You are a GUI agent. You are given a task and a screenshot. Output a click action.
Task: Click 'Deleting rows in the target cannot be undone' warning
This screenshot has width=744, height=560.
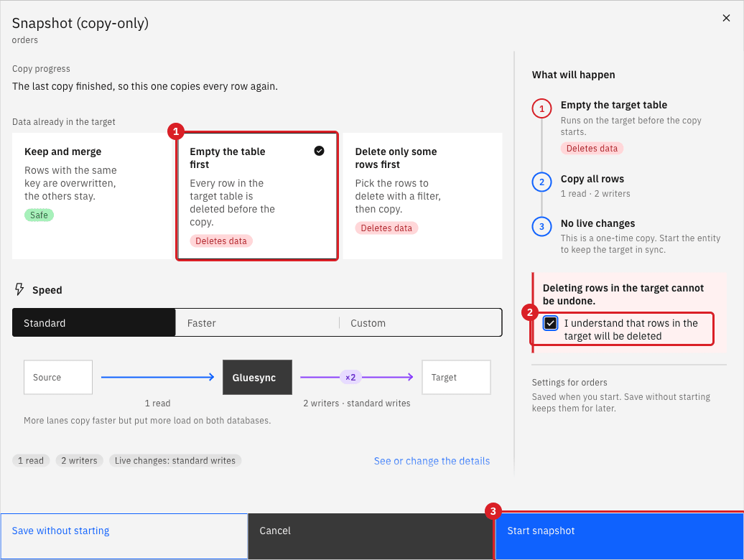click(623, 294)
